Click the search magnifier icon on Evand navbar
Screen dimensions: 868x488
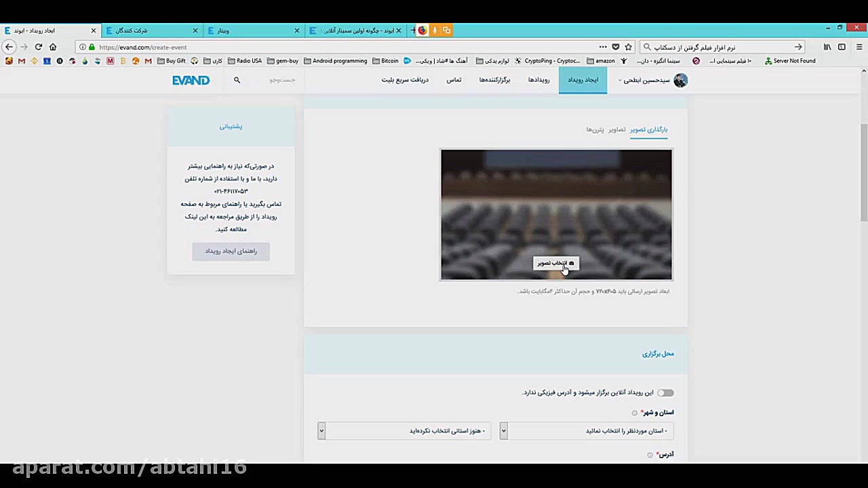[x=237, y=80]
